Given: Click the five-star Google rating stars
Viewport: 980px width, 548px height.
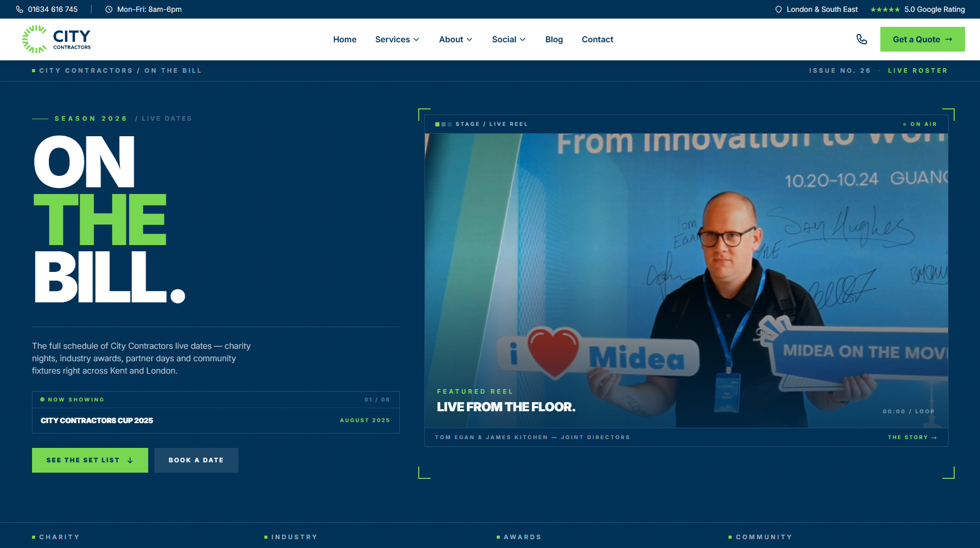Looking at the screenshot, I should coord(885,9).
